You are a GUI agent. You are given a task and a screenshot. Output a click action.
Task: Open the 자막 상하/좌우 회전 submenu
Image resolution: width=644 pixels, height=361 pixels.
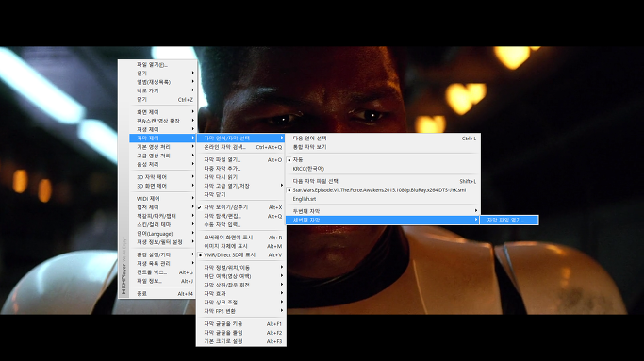[x=241, y=285]
